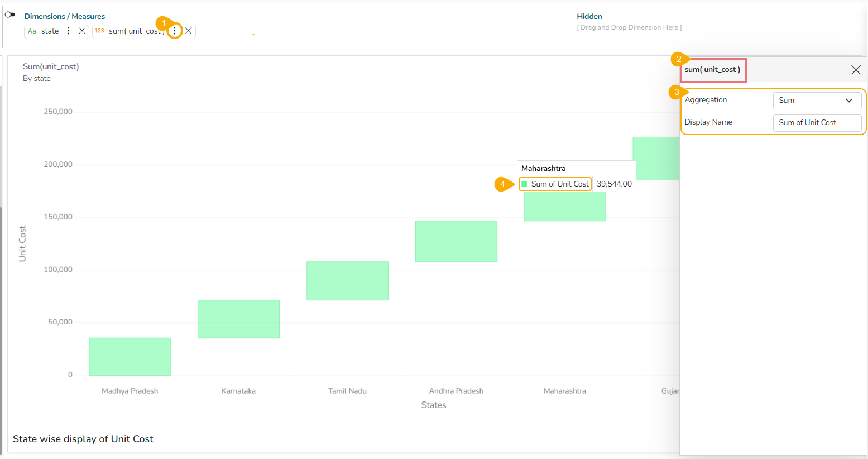Click the orange step 4 callout marker
This screenshot has width=868, height=459.
(x=502, y=184)
